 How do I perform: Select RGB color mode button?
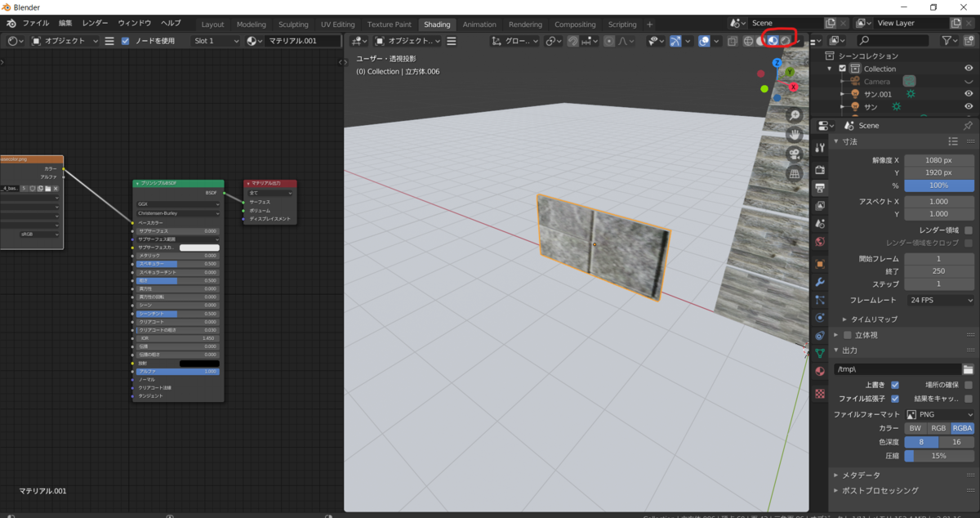pos(939,428)
